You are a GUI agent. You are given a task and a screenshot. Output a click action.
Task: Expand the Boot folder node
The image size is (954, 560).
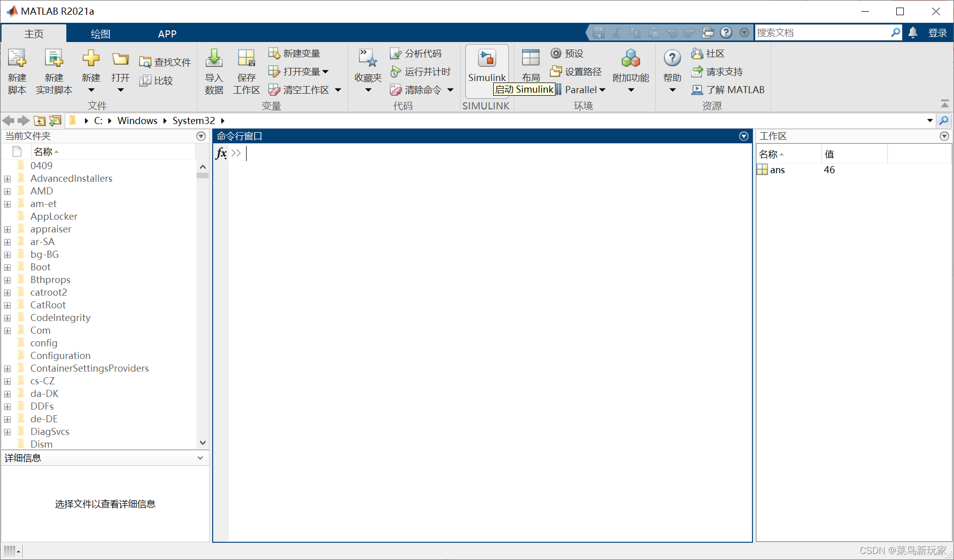coord(8,267)
